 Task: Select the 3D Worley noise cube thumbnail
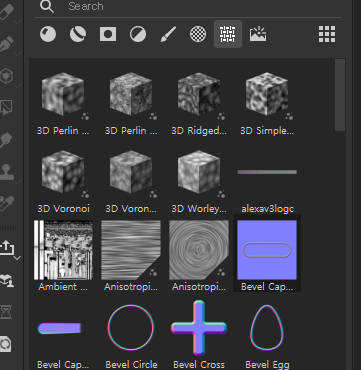pyautogui.click(x=199, y=172)
